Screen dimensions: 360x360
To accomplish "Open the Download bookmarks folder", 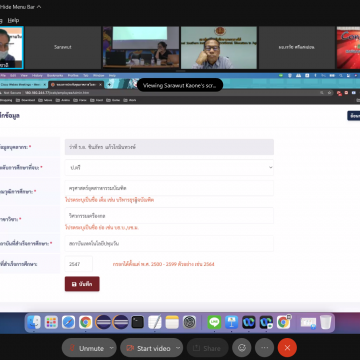I will (25, 100).
